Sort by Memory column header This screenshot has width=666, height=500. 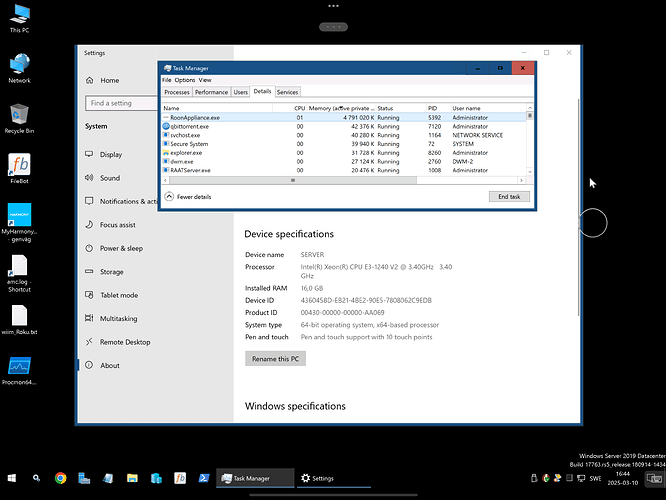pos(341,108)
